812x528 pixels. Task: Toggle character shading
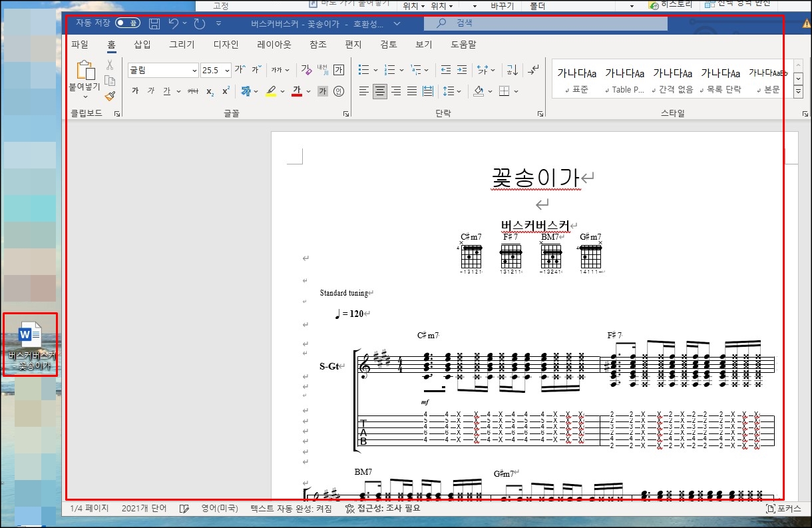coord(323,91)
